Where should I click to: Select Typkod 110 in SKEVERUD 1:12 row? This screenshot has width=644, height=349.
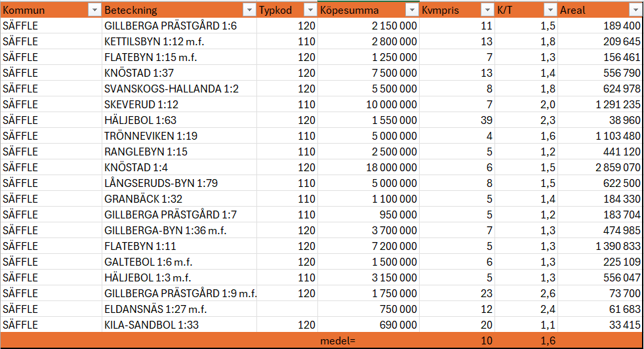[x=287, y=104]
